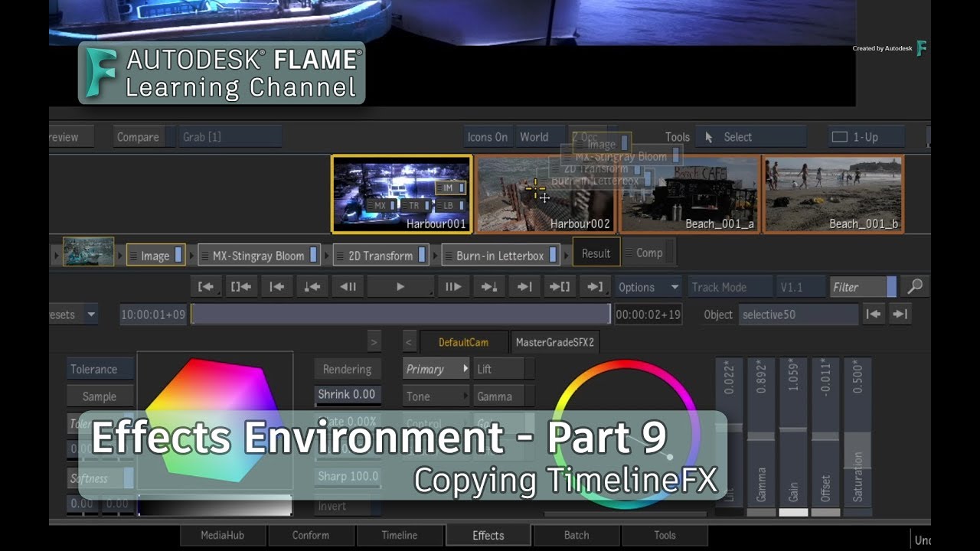Click the Icons On button
Image resolution: width=980 pixels, height=551 pixels.
click(488, 137)
